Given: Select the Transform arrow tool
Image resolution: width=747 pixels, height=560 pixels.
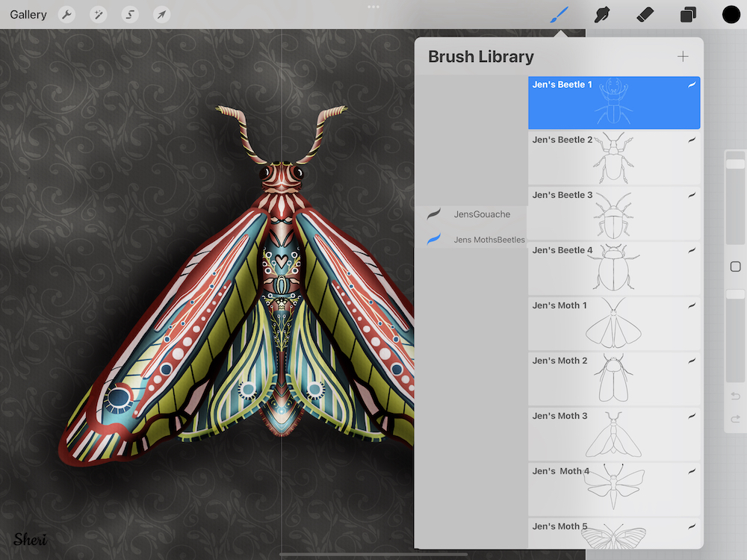Looking at the screenshot, I should coord(162,14).
